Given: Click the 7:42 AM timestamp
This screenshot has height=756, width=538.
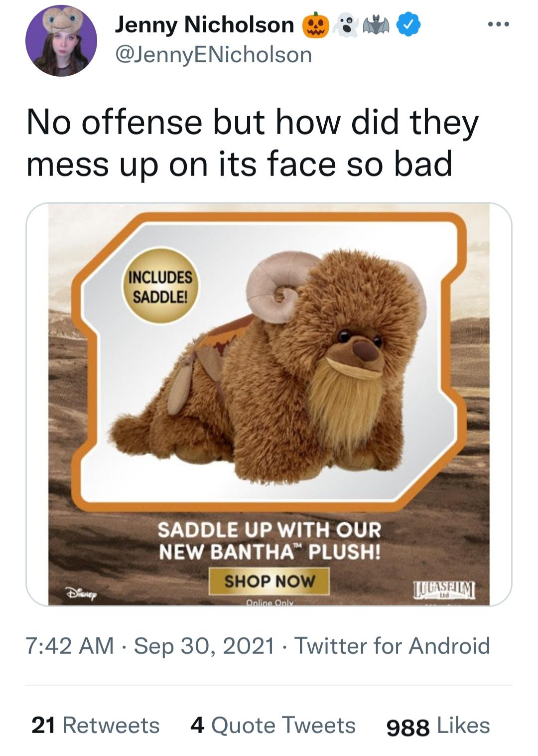Looking at the screenshot, I should click(70, 646).
